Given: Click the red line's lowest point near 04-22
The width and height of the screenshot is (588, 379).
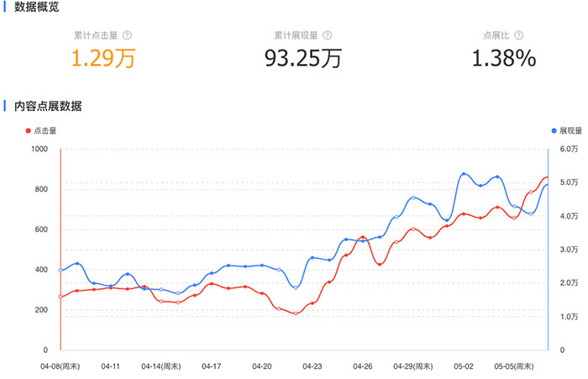Looking at the screenshot, I should [x=296, y=313].
